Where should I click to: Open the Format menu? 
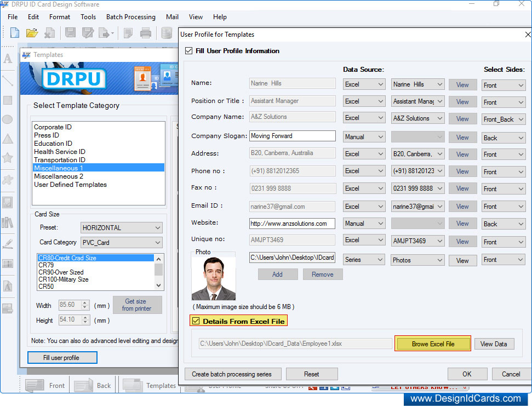[60, 16]
